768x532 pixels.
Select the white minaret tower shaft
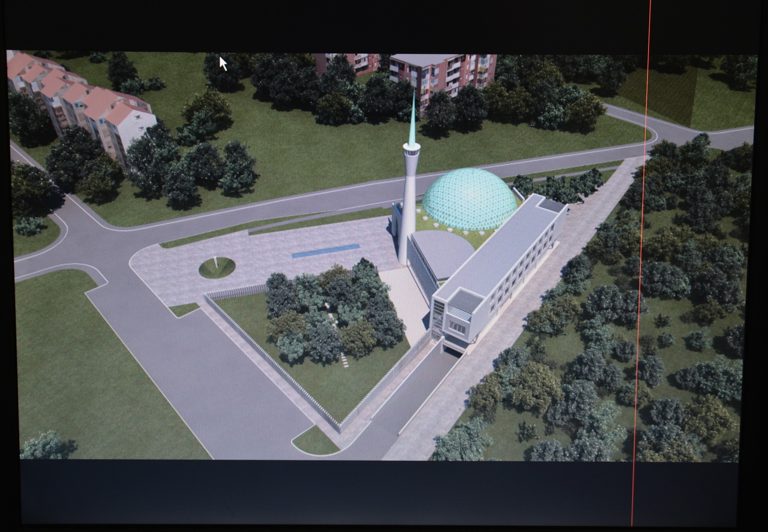(408, 204)
